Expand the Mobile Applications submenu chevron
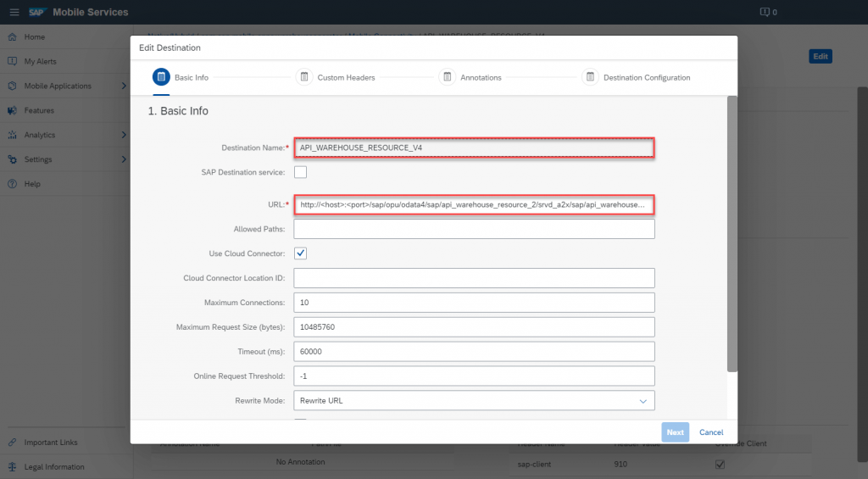 point(124,86)
